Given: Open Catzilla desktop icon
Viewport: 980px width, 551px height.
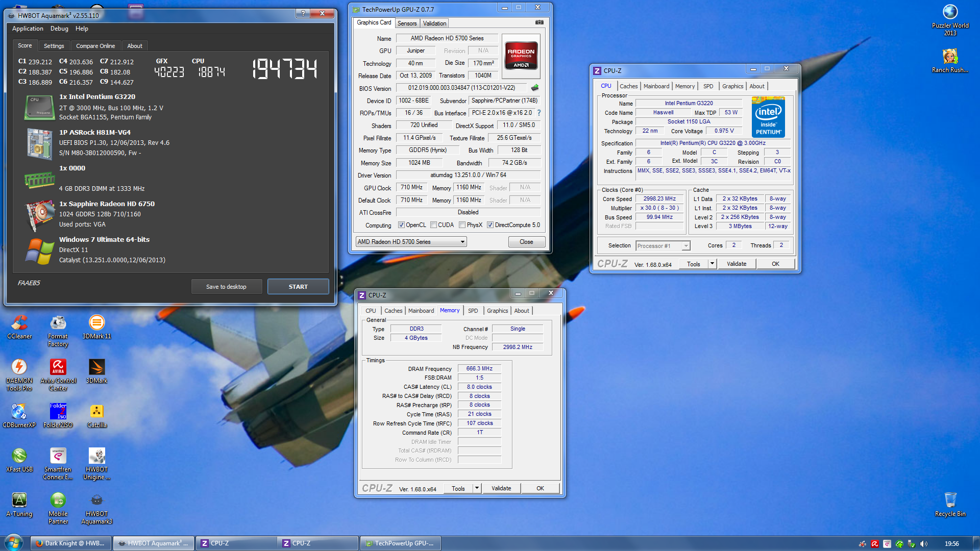Looking at the screenshot, I should [x=96, y=415].
